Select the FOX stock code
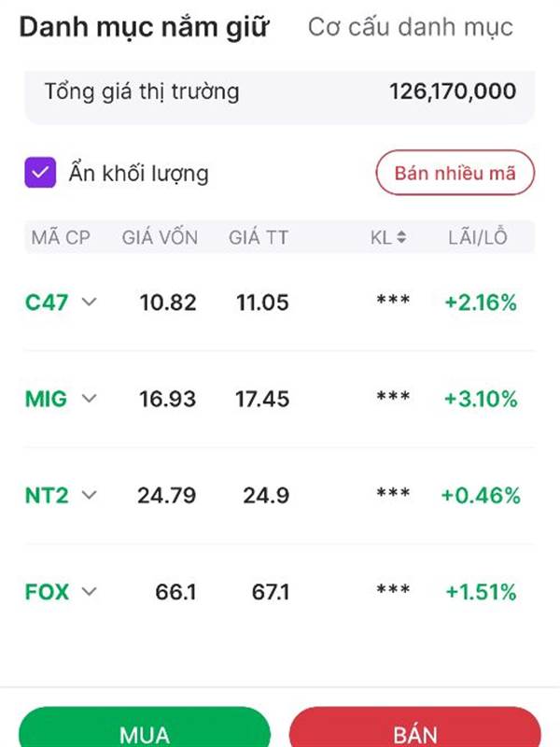 tap(48, 591)
